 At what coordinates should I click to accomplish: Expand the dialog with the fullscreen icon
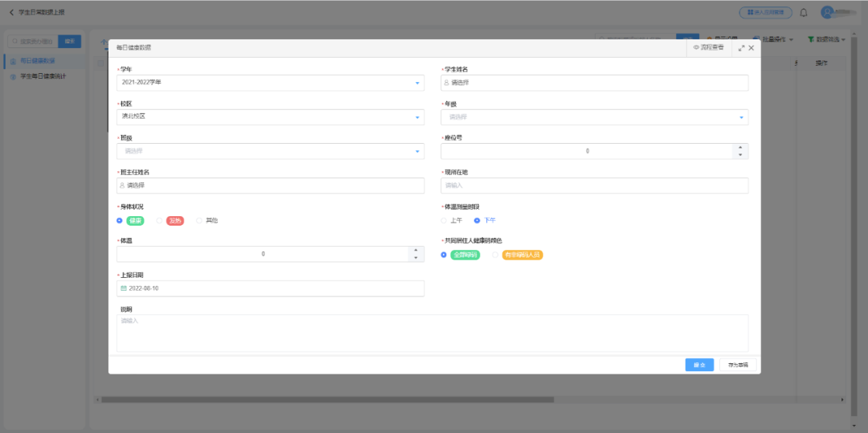740,48
